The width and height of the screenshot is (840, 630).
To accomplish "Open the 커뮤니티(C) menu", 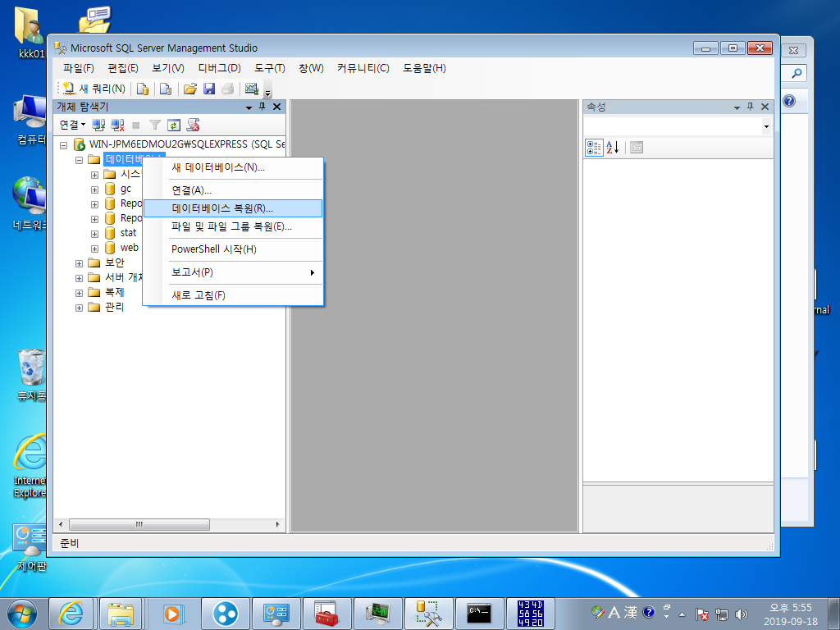I will (363, 68).
